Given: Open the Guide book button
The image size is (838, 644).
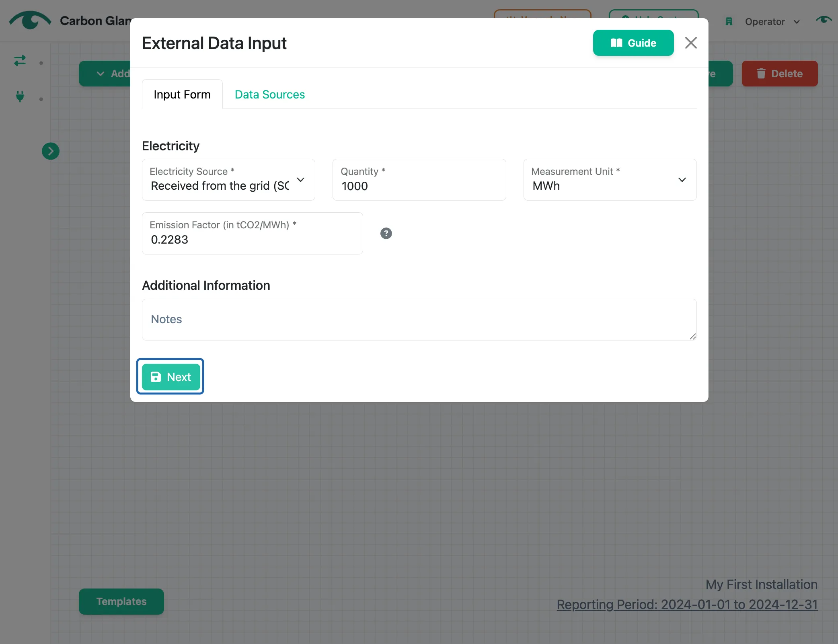Looking at the screenshot, I should coord(633,43).
